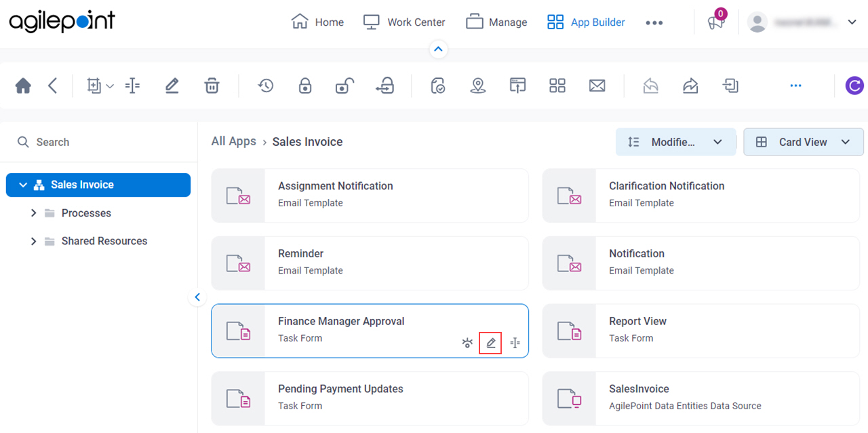Viewport: 868px width, 433px height.
Task: Click the envelope icon in toolbar
Action: point(597,86)
